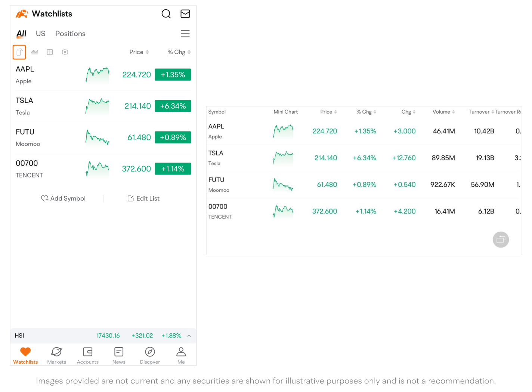Click the Edit List button
532x392 pixels.
pos(143,198)
